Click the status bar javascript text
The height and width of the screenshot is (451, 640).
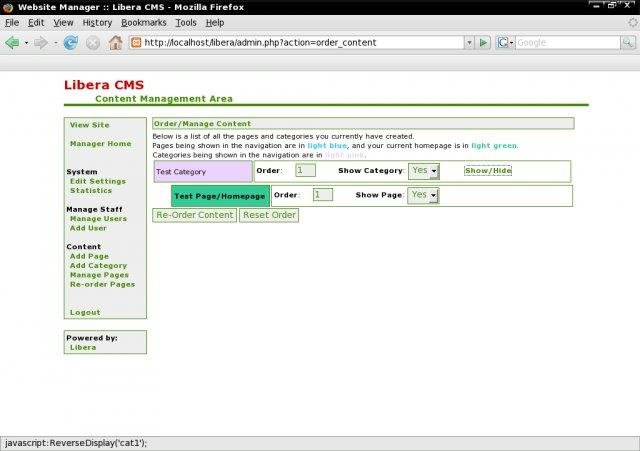click(x=76, y=443)
